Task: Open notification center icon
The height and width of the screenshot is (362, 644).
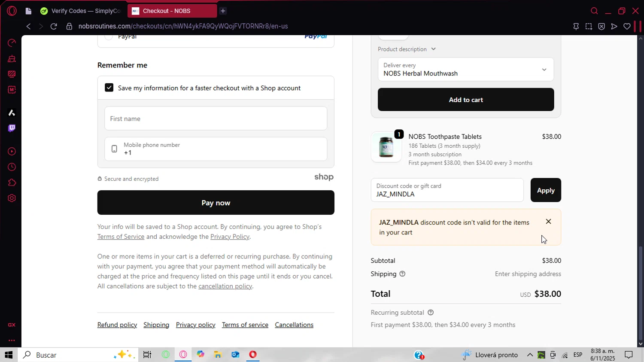Action: [629, 355]
